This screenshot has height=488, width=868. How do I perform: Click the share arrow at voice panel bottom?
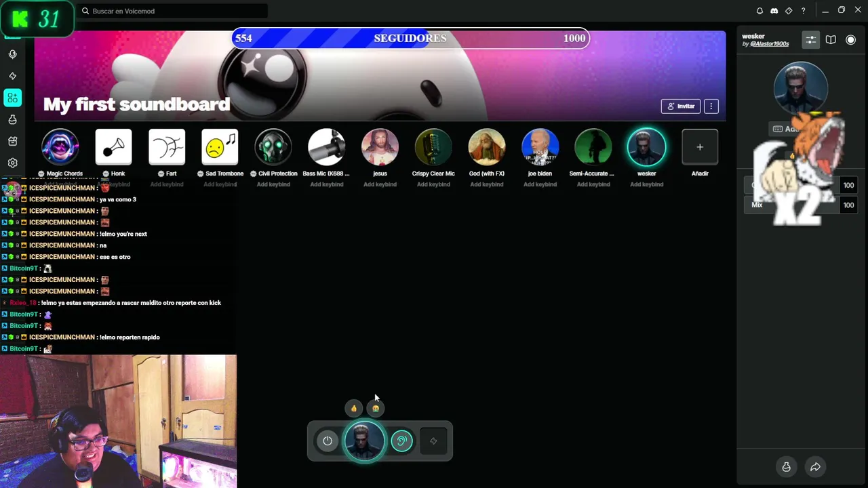pyautogui.click(x=815, y=466)
